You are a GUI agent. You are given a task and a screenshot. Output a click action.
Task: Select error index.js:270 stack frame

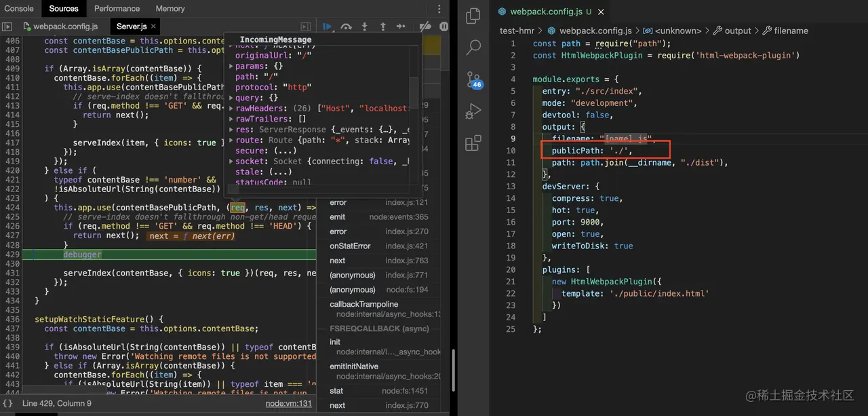380,231
